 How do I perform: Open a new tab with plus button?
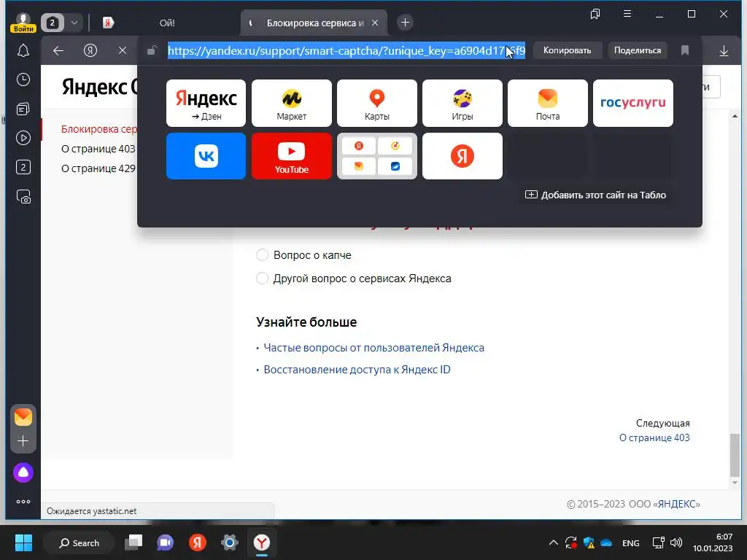[x=405, y=23]
